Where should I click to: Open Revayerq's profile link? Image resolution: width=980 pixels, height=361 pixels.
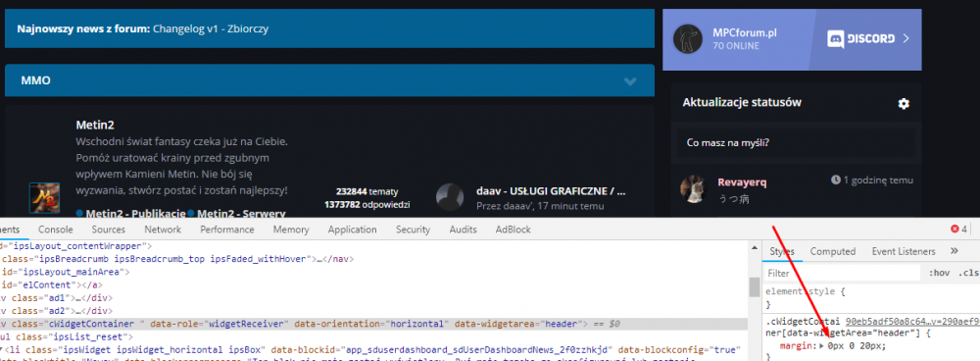(742, 182)
